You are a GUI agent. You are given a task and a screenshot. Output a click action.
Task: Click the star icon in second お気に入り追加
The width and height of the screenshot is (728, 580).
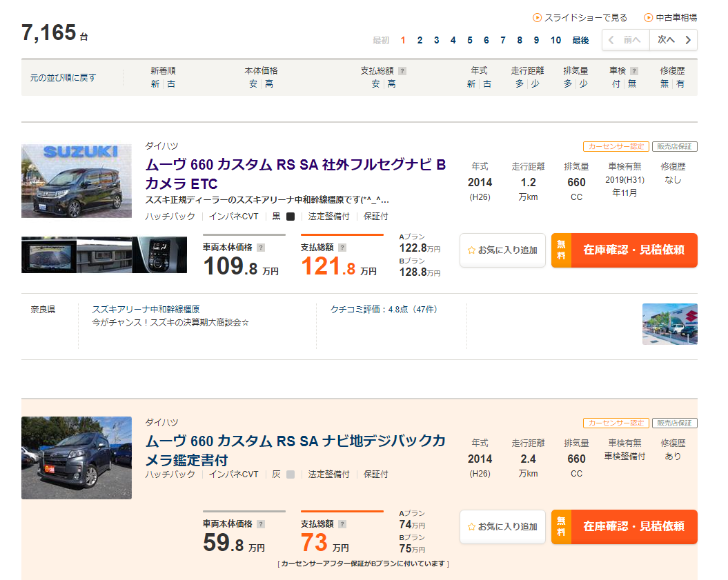472,527
